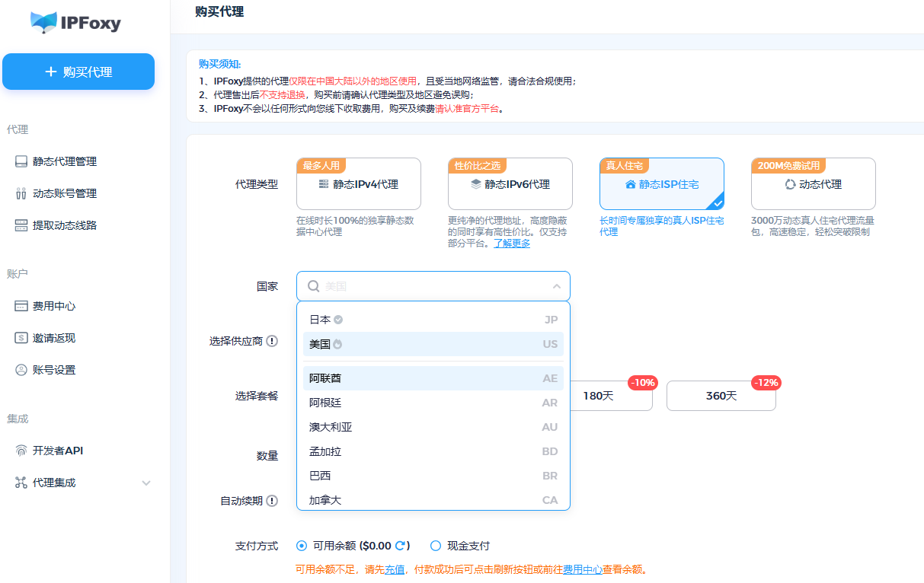Collapse the 国家 dropdown with arrow
924x583 pixels.
[557, 286]
